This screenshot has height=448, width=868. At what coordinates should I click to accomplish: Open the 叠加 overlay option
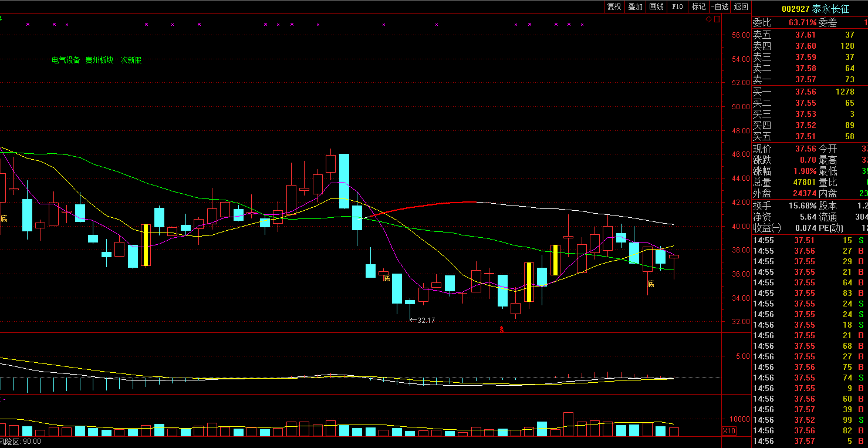(635, 6)
